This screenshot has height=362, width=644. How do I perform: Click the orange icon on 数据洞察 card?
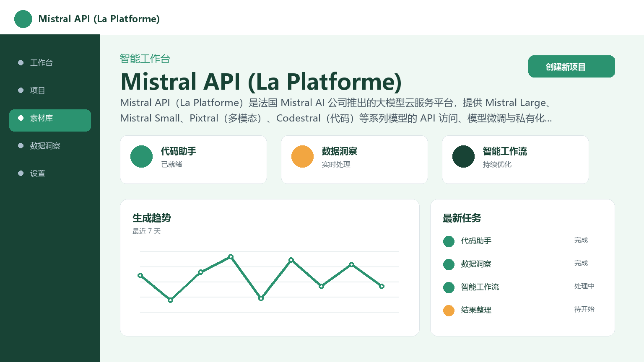click(302, 156)
